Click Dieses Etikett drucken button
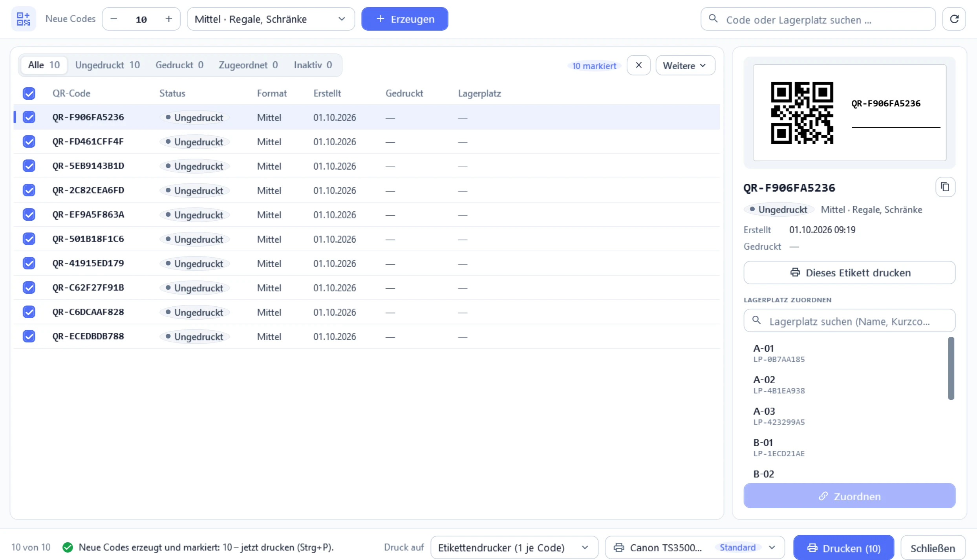Image resolution: width=977 pixels, height=560 pixels. (849, 273)
